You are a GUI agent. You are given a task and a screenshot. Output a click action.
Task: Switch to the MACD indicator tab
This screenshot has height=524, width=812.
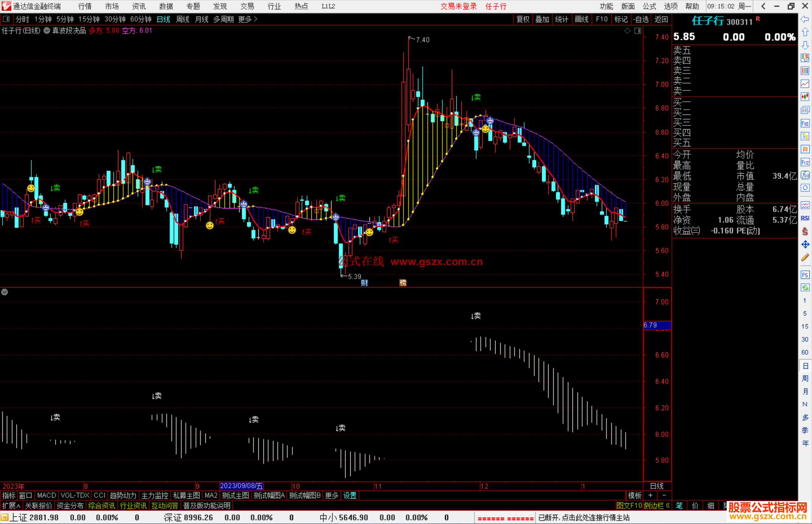(46, 495)
